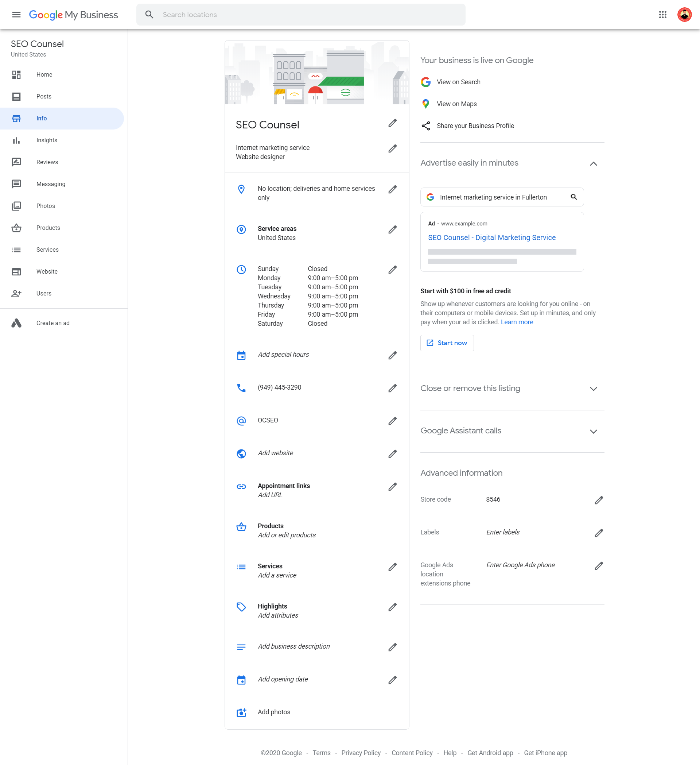700x765 pixels.
Task: Expand Google Assistant calls section
Action: click(593, 432)
